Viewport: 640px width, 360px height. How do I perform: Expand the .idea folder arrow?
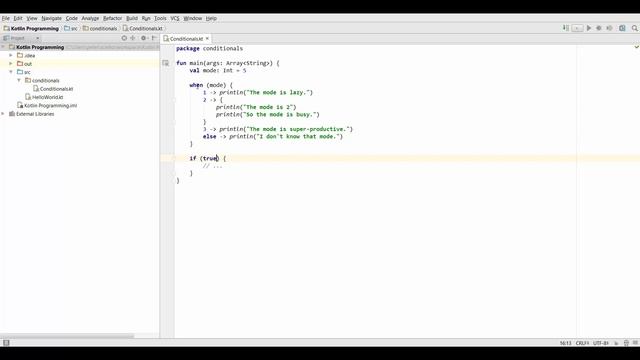point(11,55)
